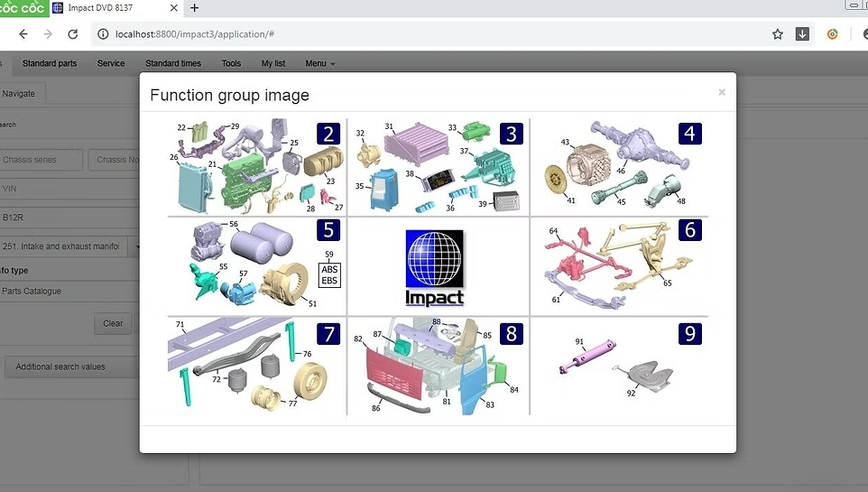Viewport: 868px width, 492px height.
Task: Open the Standard times menu
Action: (173, 64)
